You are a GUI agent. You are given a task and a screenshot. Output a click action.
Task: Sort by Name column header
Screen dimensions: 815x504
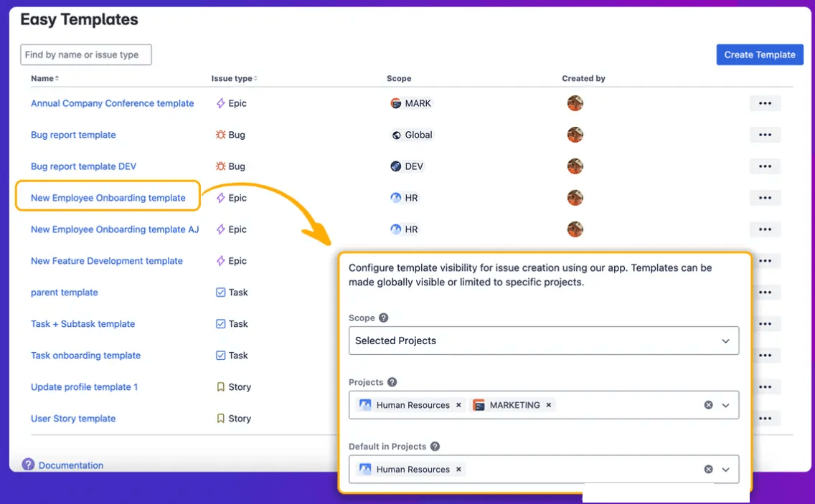pos(44,78)
